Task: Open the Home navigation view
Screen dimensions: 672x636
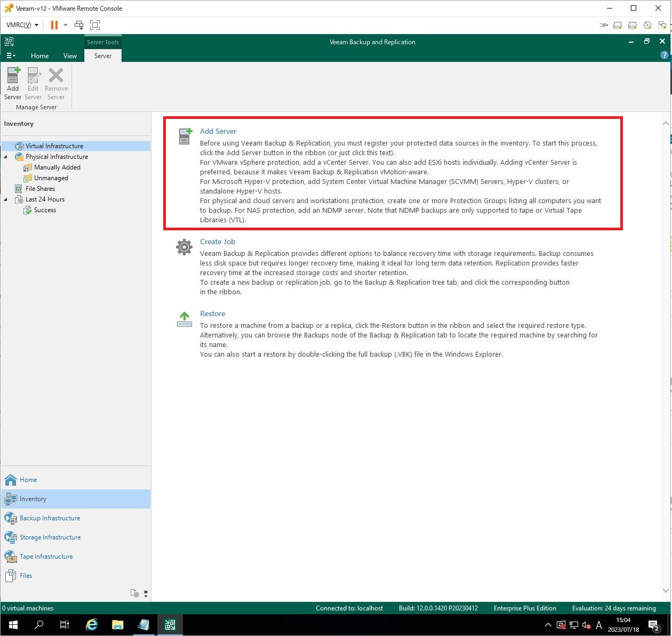Action: (75, 480)
